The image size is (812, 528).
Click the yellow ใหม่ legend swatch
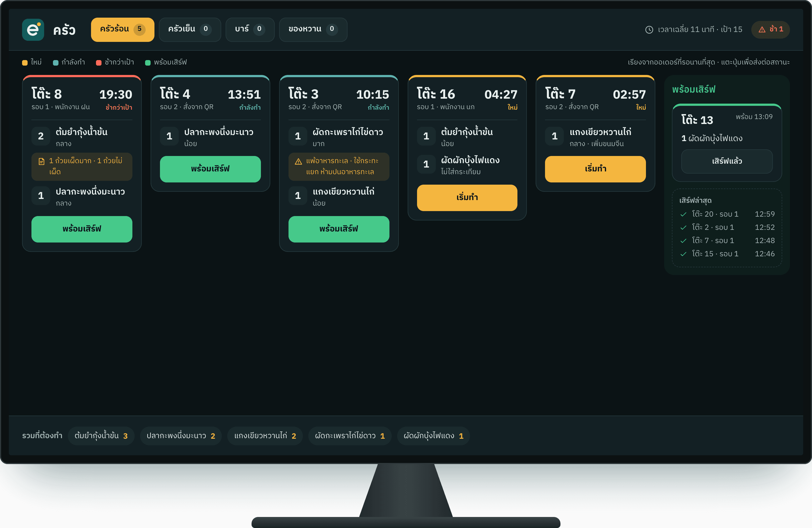pyautogui.click(x=25, y=63)
